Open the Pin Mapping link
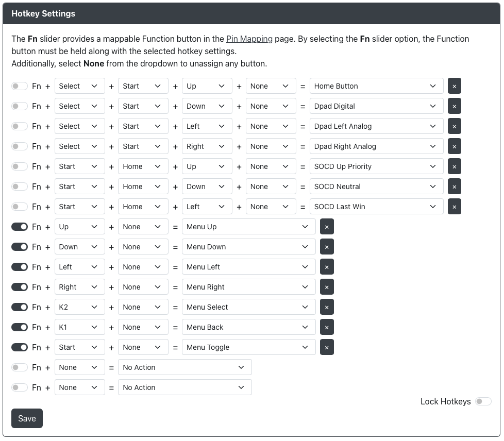This screenshot has width=504, height=441. 249,39
